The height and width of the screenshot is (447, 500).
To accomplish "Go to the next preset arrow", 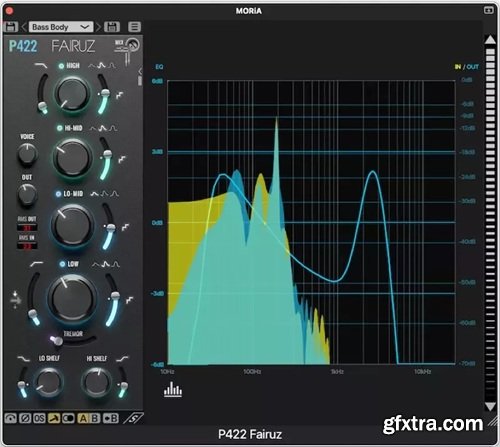I will click(98, 27).
